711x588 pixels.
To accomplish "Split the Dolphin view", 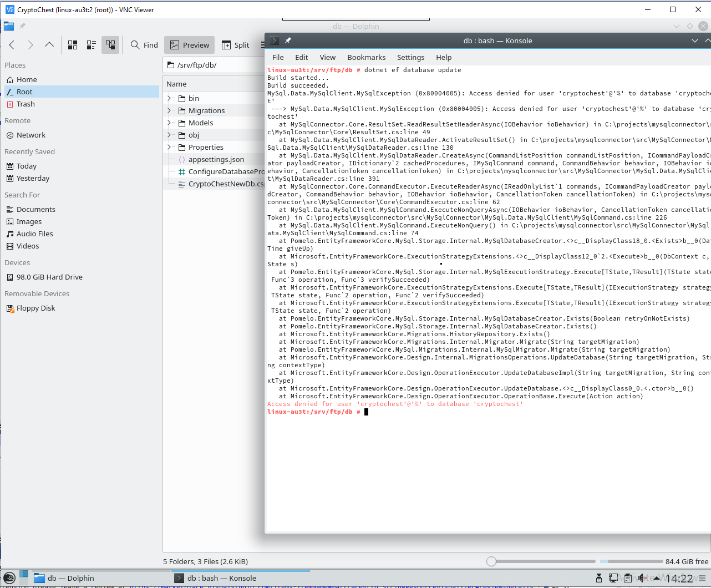I will click(x=236, y=45).
